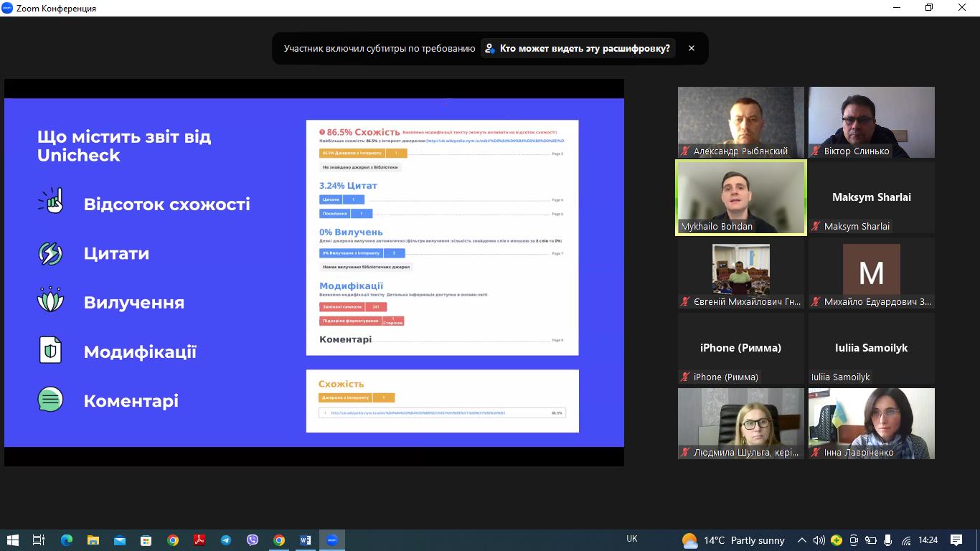Open Microsoft Store from taskbar

point(146,540)
